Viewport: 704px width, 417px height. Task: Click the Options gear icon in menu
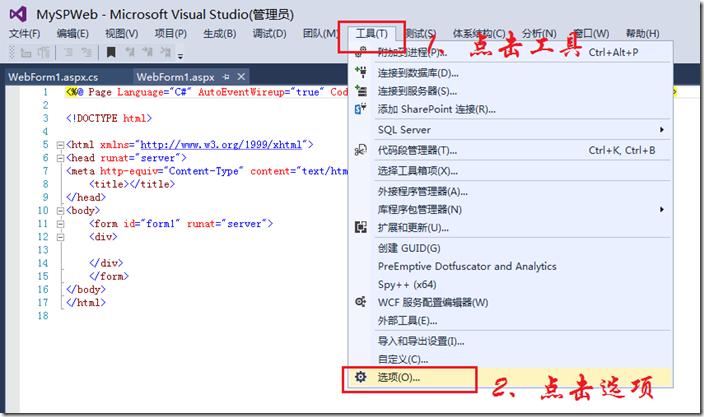point(361,377)
